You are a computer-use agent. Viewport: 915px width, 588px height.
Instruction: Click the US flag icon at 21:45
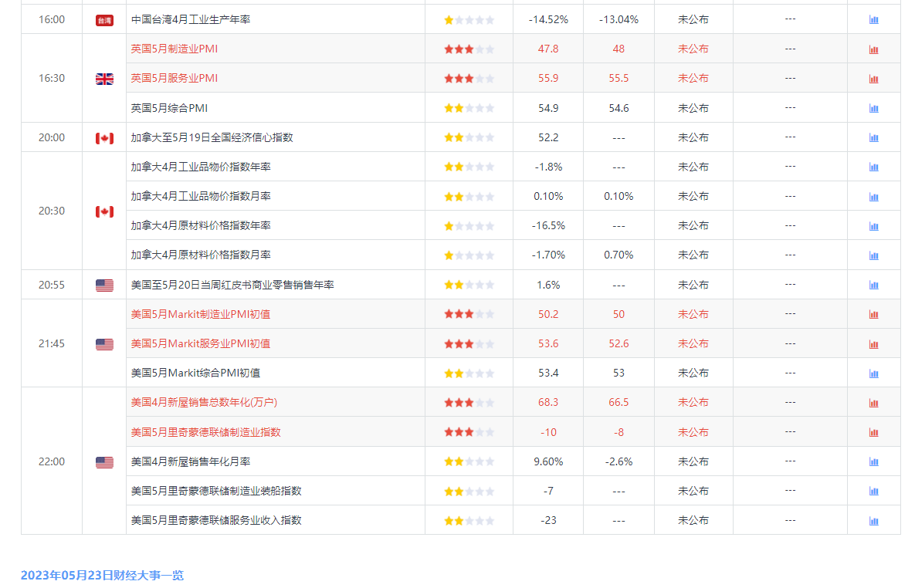[x=104, y=344]
